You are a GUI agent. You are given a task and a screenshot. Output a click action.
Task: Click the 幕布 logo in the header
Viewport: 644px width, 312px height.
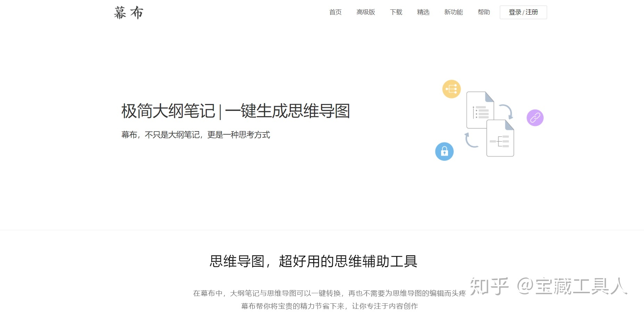click(129, 13)
